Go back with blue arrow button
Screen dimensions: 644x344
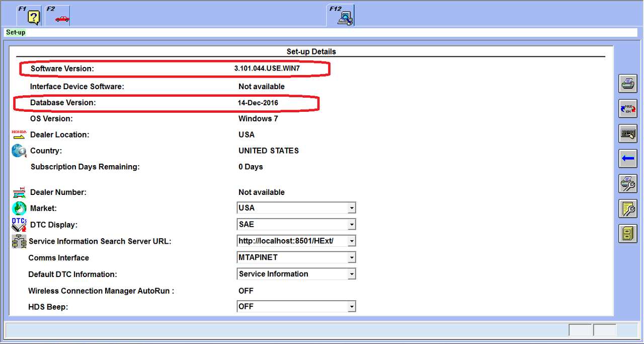coord(627,159)
